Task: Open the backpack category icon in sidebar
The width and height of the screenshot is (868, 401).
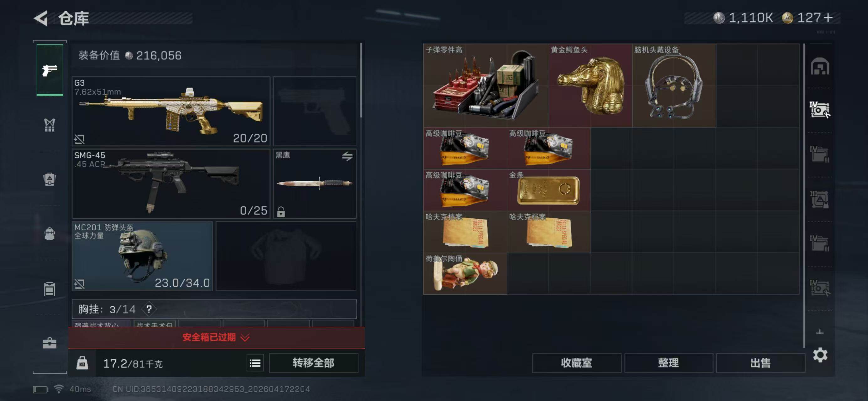Action: [50, 233]
